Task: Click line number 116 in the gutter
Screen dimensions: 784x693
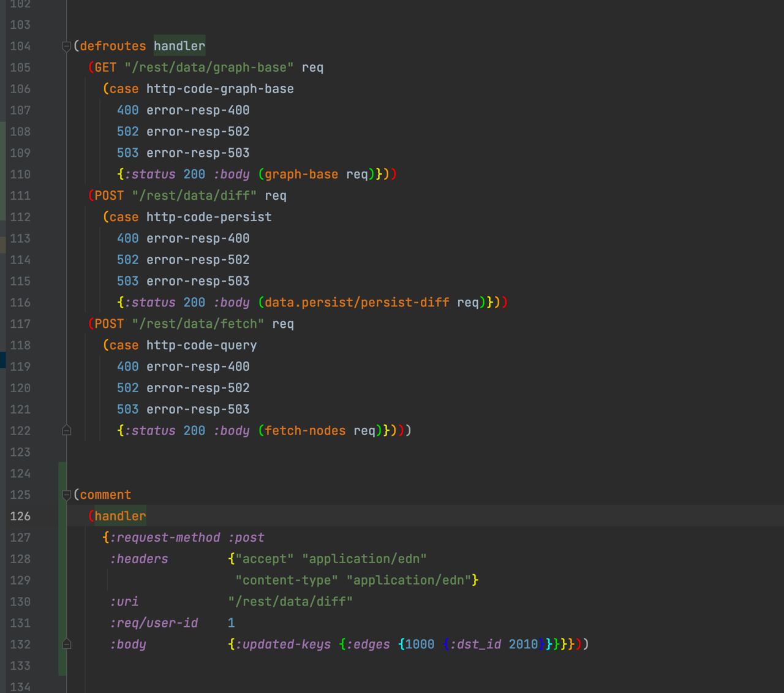Action: 20,303
